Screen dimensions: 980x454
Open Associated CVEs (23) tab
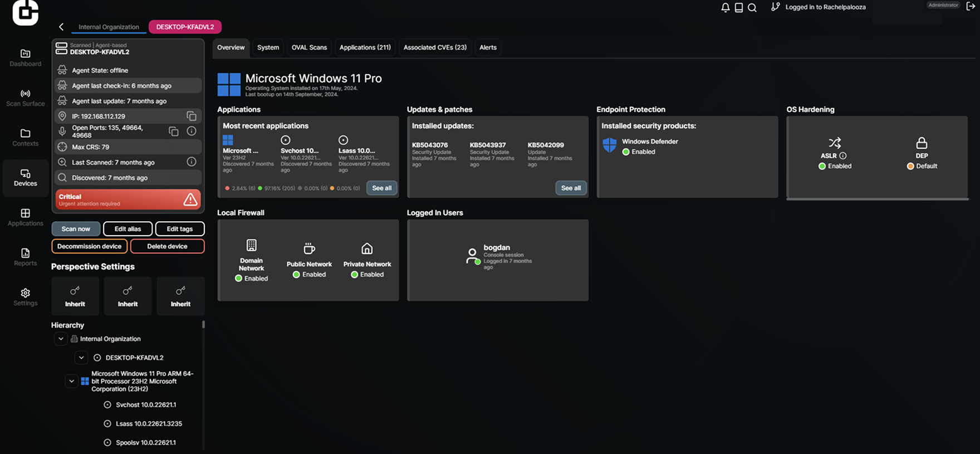pyautogui.click(x=435, y=47)
